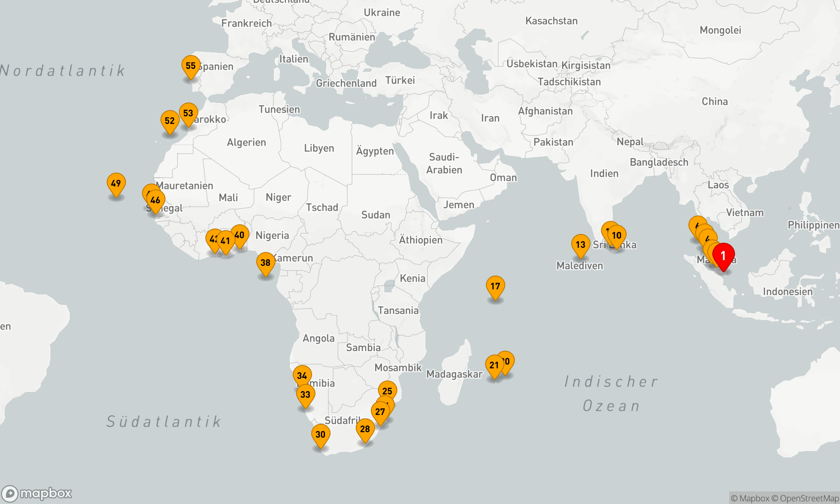Click marker 40 near Nigeria
840x504 pixels.
click(x=241, y=235)
